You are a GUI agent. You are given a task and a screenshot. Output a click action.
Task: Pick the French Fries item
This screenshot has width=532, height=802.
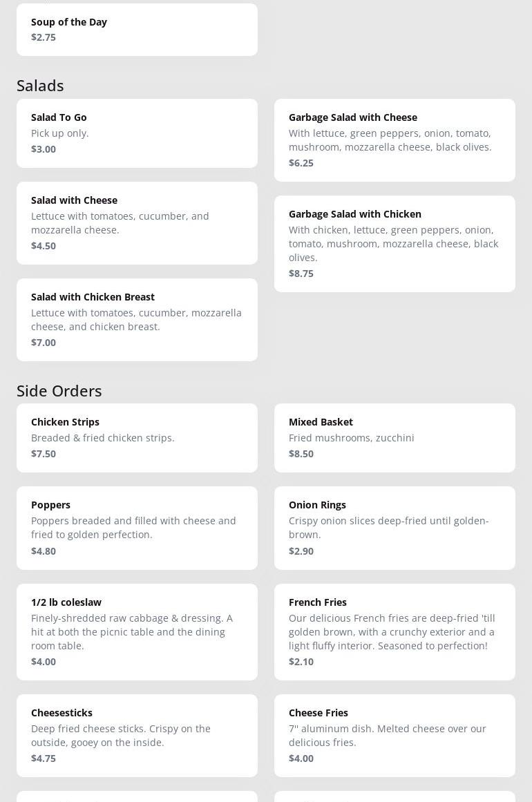pyautogui.click(x=395, y=631)
